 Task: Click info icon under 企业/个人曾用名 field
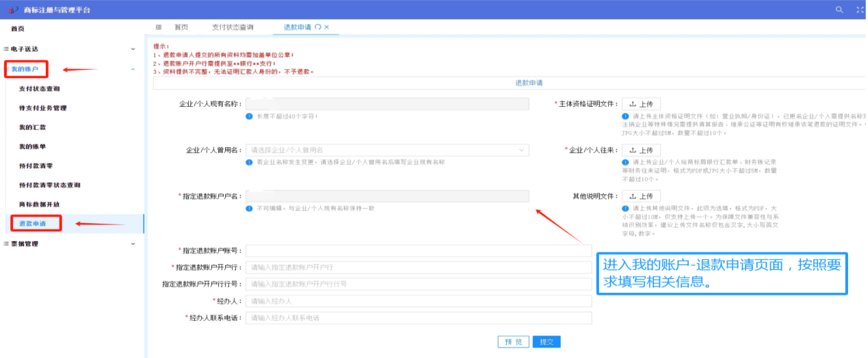click(250, 162)
